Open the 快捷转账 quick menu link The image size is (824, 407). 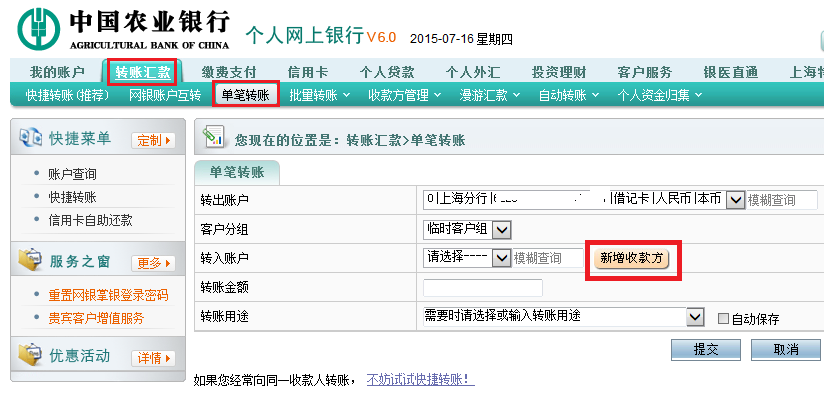coord(73,197)
